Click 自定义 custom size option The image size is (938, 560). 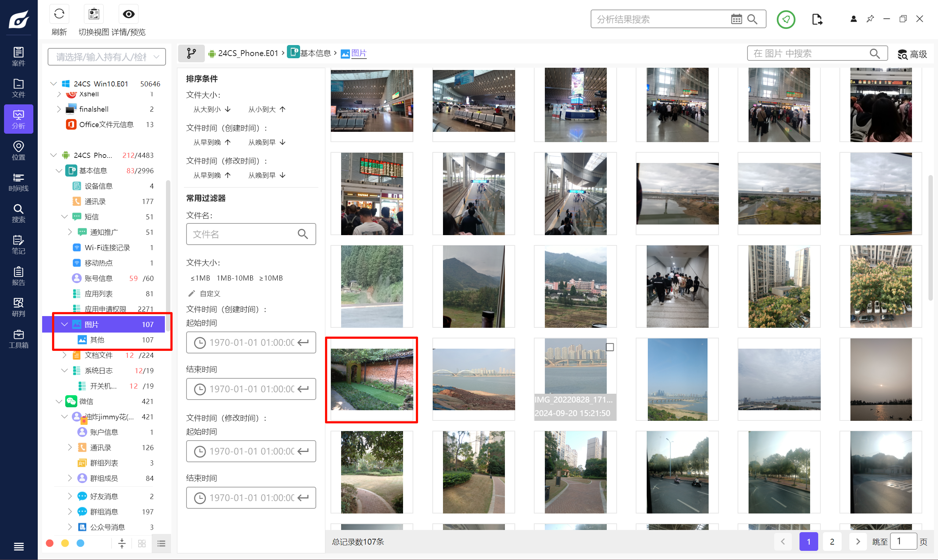click(204, 294)
